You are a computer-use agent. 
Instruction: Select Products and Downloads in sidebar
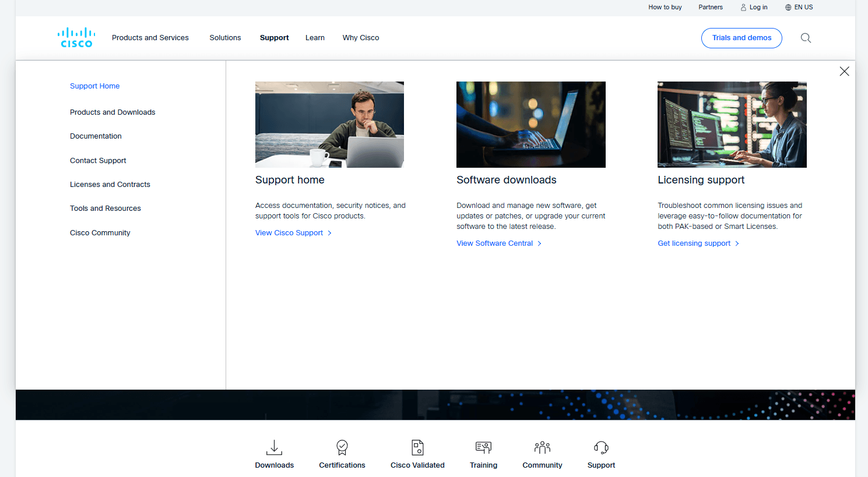pyautogui.click(x=113, y=112)
